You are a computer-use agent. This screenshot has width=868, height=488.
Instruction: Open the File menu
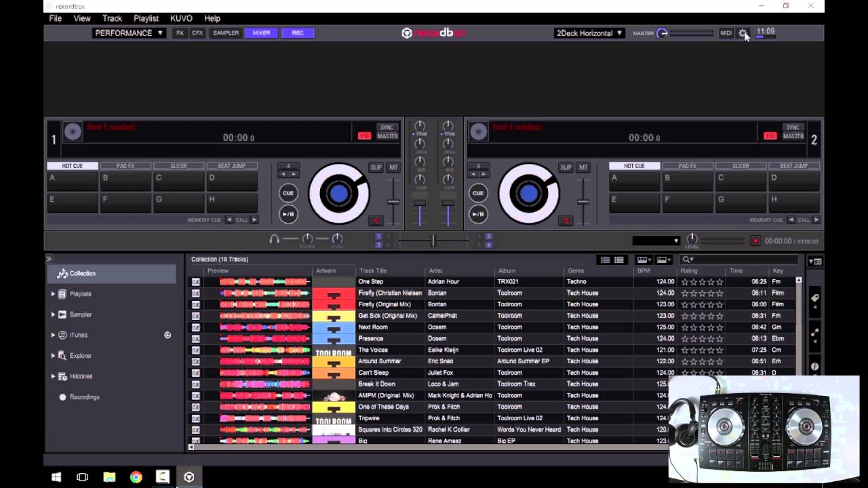click(x=56, y=18)
